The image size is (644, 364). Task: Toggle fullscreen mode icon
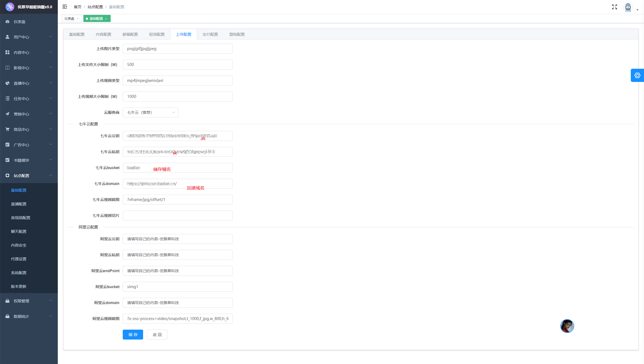[x=614, y=7]
